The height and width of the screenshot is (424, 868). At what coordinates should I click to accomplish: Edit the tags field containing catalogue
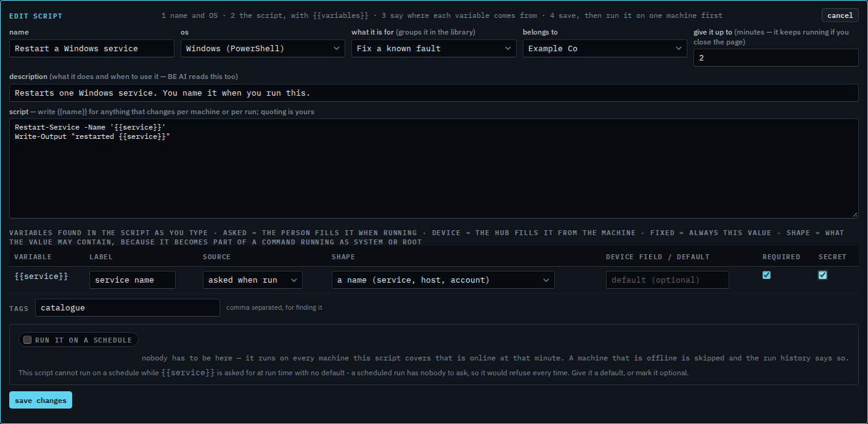pos(128,307)
